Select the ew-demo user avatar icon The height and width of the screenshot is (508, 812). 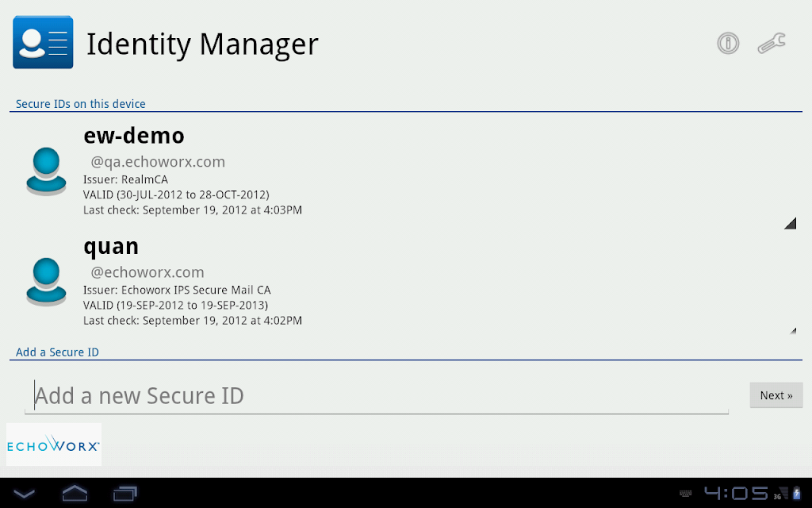click(46, 171)
